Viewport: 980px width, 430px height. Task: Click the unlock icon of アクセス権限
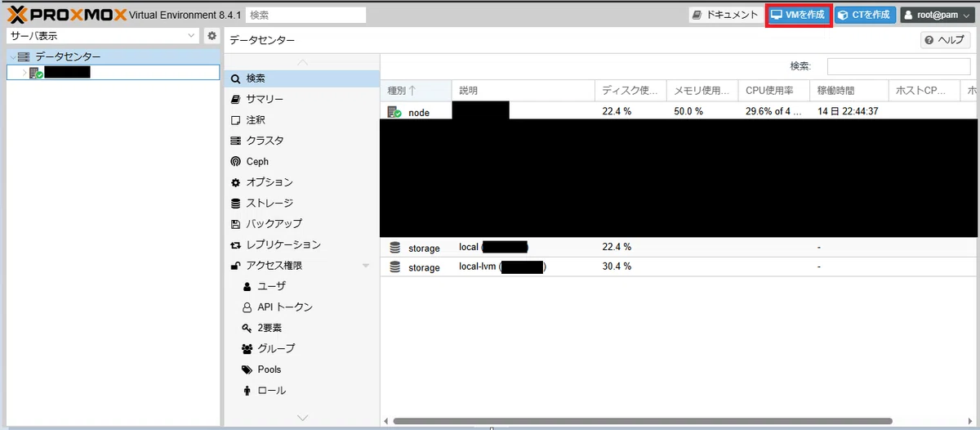[x=235, y=266]
